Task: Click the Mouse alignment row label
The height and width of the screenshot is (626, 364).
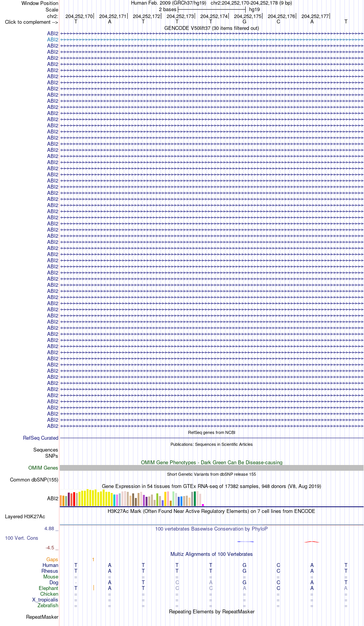Action: coord(51,577)
